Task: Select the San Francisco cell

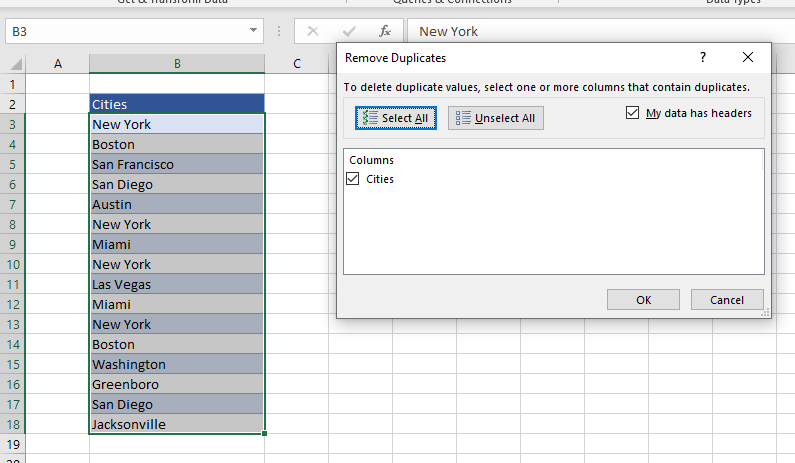Action: coord(177,164)
